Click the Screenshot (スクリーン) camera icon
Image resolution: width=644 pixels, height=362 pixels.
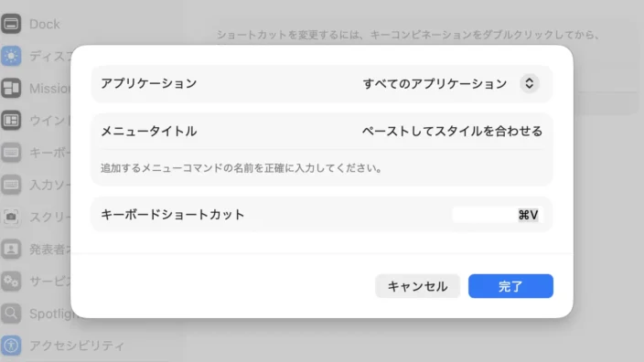coord(11,217)
